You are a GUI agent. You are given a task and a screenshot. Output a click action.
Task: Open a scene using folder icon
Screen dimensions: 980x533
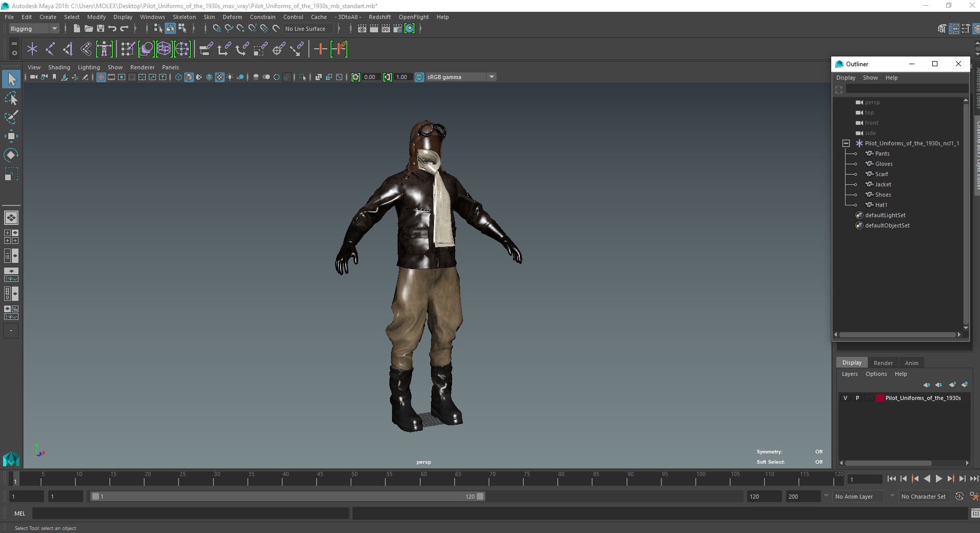tap(88, 29)
